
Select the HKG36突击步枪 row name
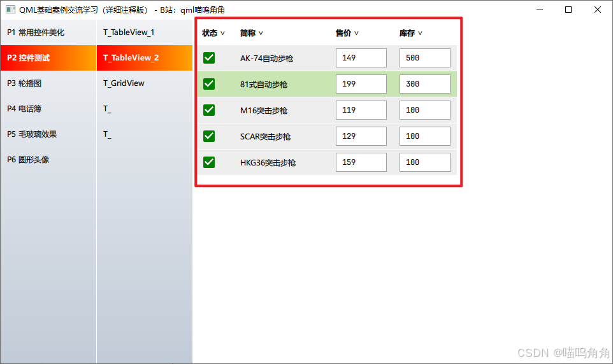[x=268, y=163]
